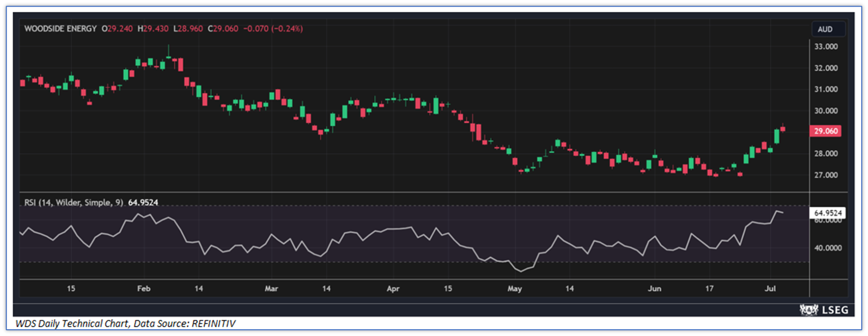Click the close value C29.060
This screenshot has width=868, height=336.
click(223, 29)
